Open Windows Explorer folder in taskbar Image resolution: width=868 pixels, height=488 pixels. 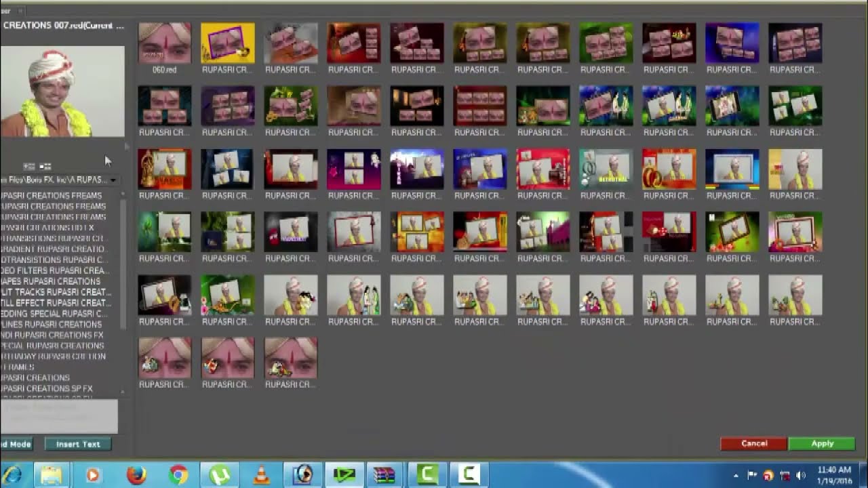tap(52, 474)
